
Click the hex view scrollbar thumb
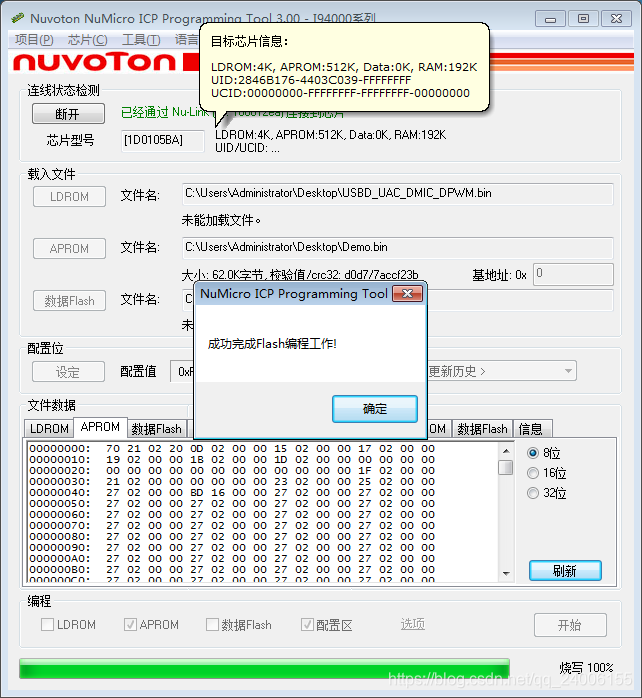(506, 467)
